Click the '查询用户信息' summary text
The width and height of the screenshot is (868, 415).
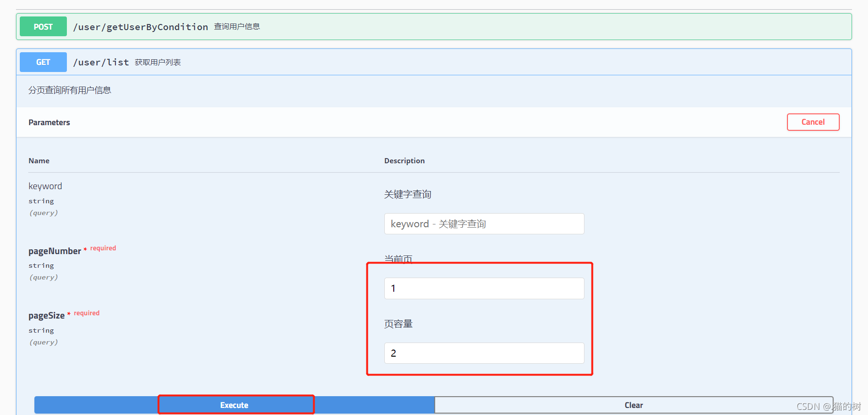coord(237,26)
